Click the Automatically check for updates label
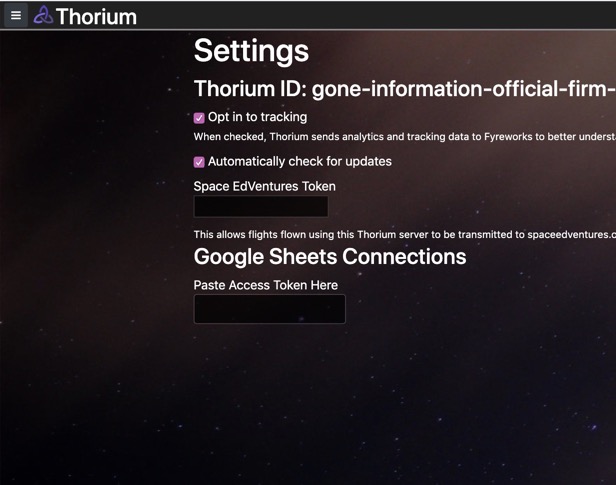 coord(300,161)
